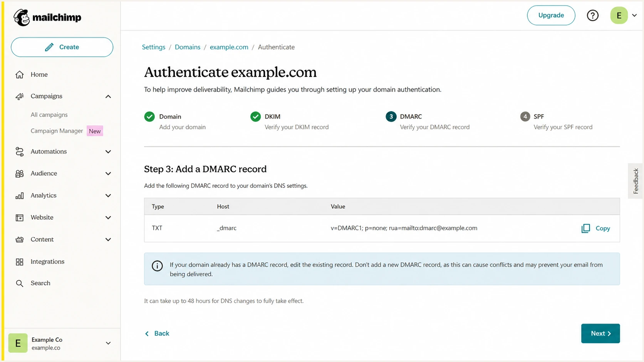Open Search in sidebar
The width and height of the screenshot is (644, 362).
40,283
